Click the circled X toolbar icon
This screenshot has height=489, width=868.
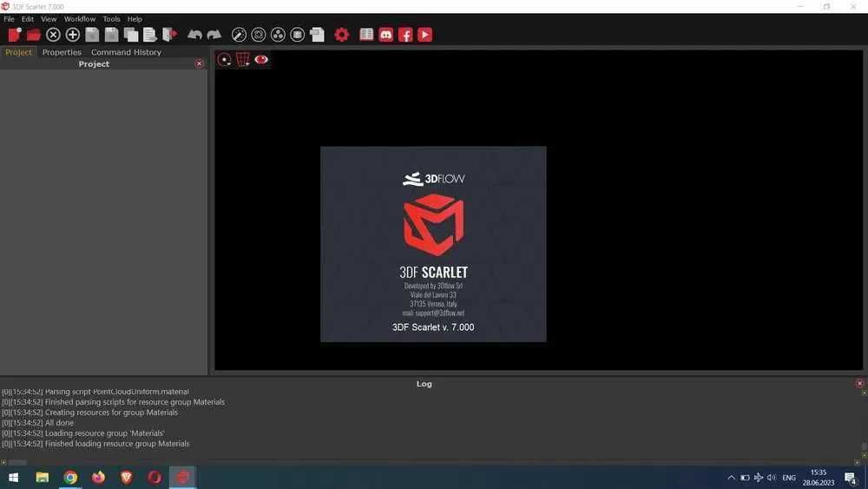pyautogui.click(x=53, y=35)
